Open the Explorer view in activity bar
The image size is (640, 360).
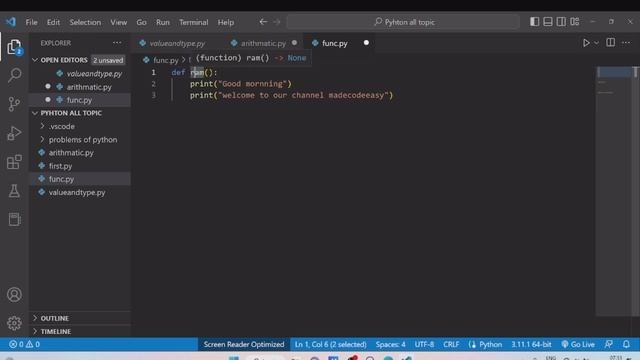[x=14, y=47]
